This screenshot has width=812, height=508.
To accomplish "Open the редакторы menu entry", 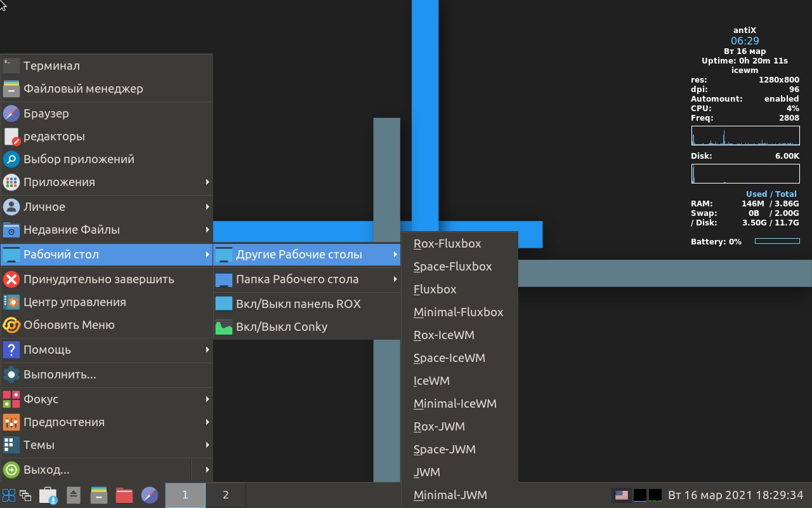I will [107, 137].
